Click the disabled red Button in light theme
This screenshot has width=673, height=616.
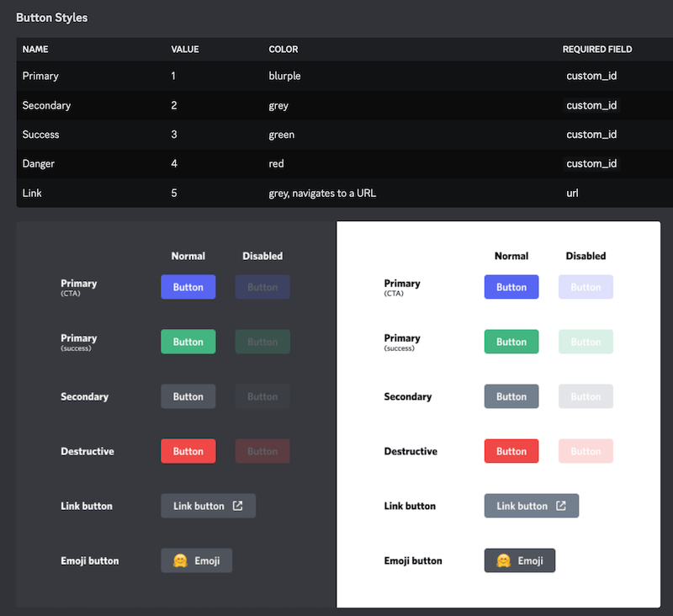click(x=586, y=451)
